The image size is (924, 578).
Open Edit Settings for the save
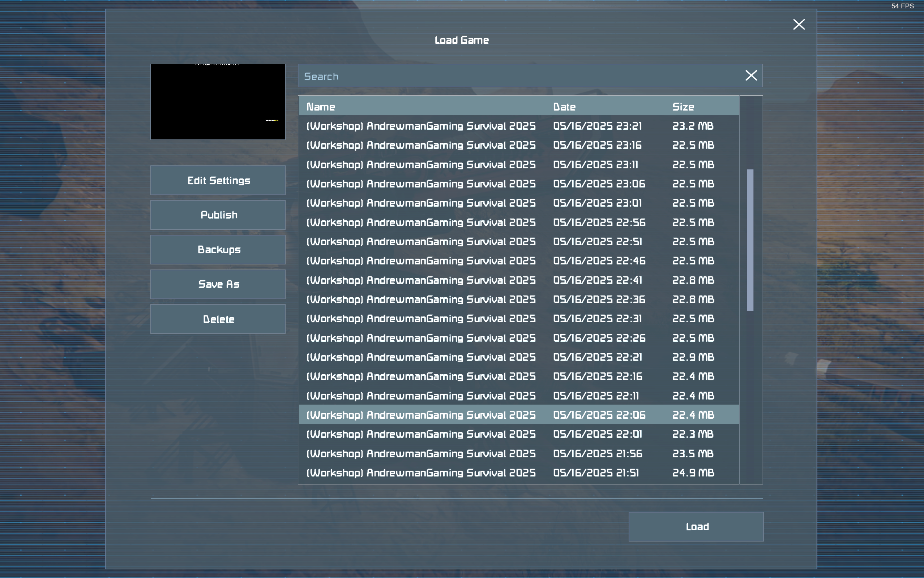pos(218,180)
